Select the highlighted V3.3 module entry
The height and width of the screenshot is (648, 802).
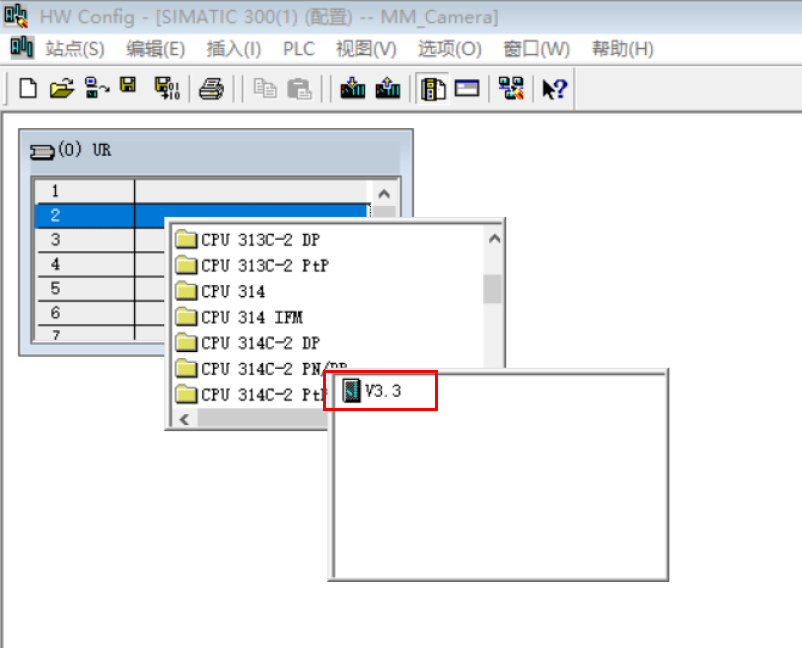[x=381, y=391]
